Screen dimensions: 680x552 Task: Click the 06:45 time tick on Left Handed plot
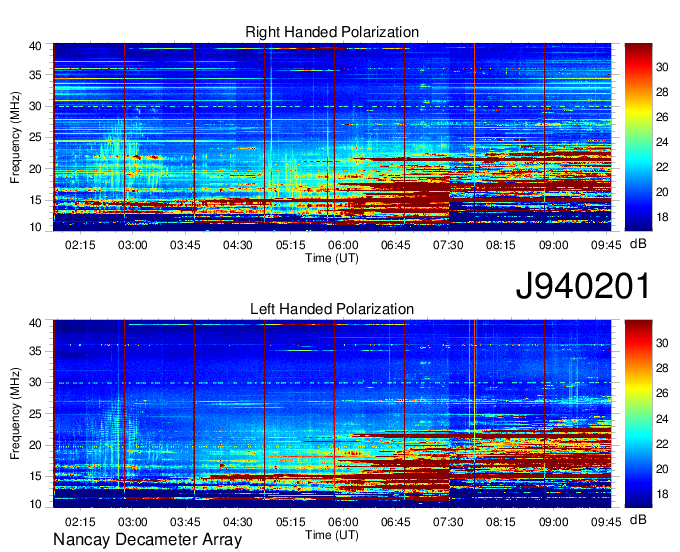pyautogui.click(x=396, y=522)
